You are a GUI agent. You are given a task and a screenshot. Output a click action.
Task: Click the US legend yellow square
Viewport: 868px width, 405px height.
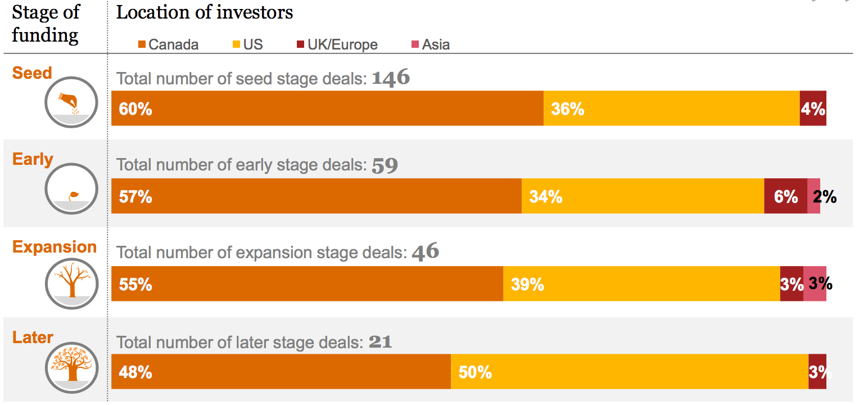click(237, 45)
